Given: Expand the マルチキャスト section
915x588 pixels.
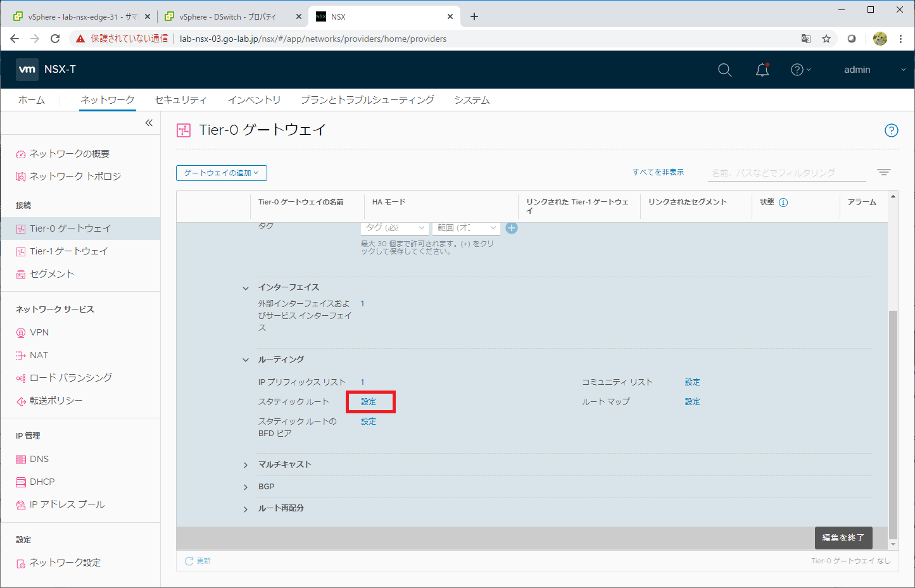Looking at the screenshot, I should tap(246, 465).
